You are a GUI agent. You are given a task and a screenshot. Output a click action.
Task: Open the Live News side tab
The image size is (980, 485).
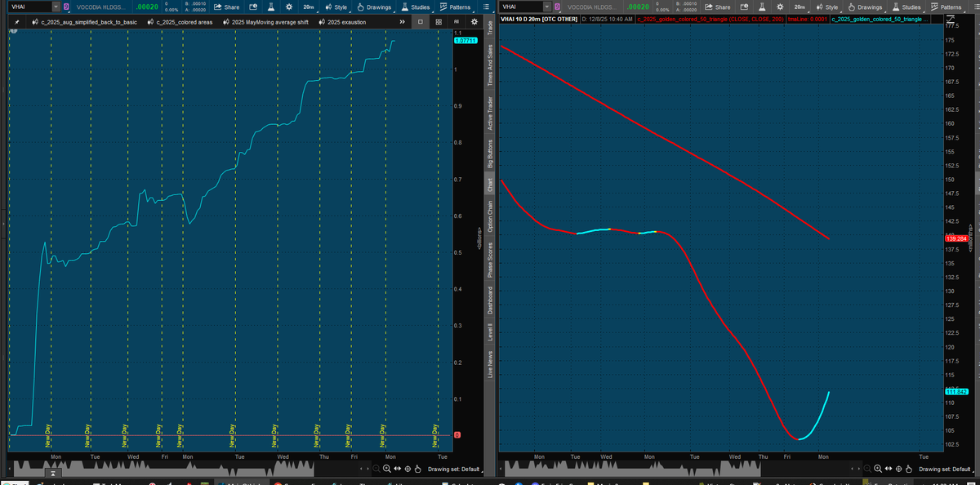click(x=490, y=363)
